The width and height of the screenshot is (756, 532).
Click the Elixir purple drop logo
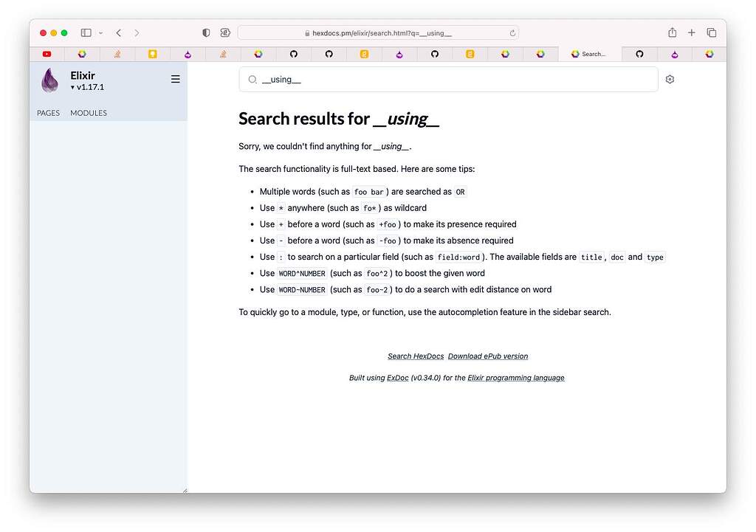[x=49, y=80]
